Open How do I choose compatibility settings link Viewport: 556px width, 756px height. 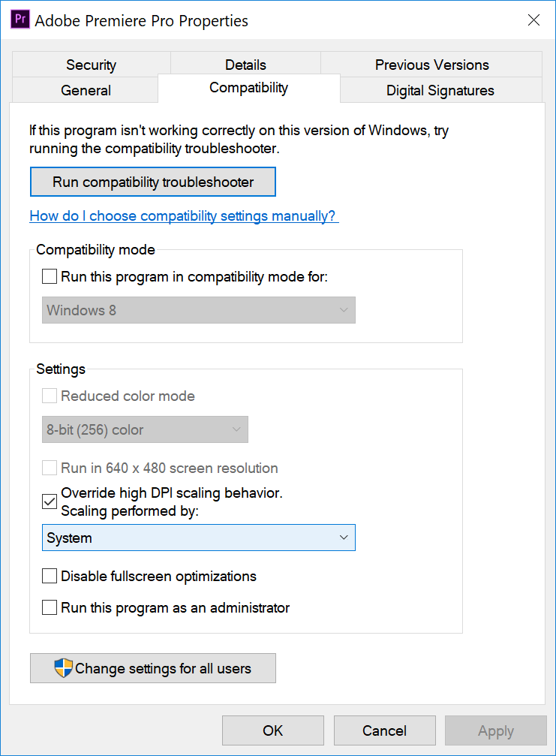click(x=184, y=216)
